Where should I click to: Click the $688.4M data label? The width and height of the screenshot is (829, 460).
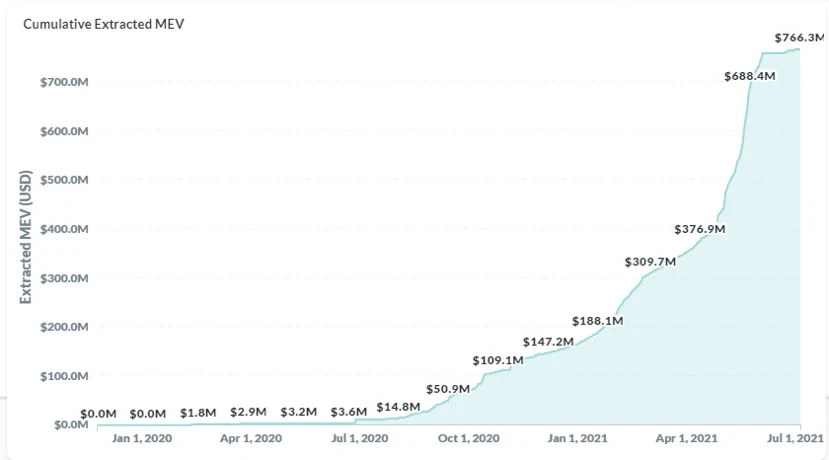pyautogui.click(x=749, y=75)
